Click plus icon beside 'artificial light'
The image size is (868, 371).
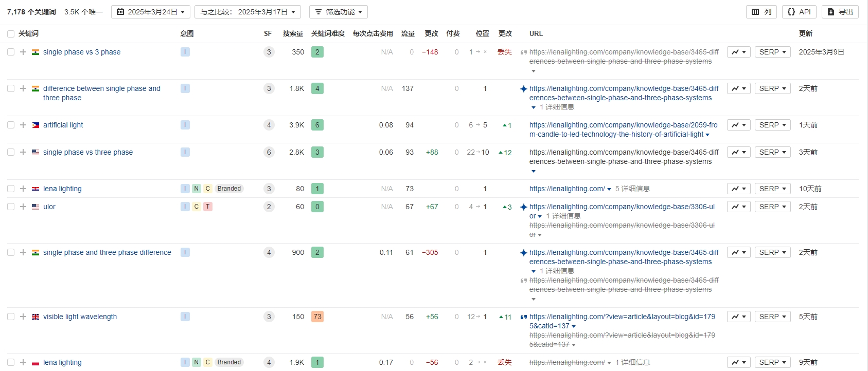point(23,125)
